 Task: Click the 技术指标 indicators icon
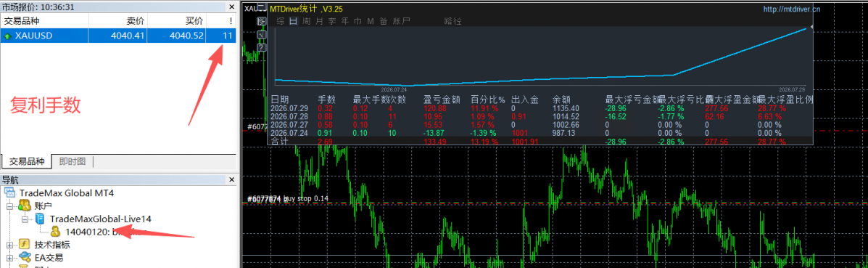click(x=25, y=245)
